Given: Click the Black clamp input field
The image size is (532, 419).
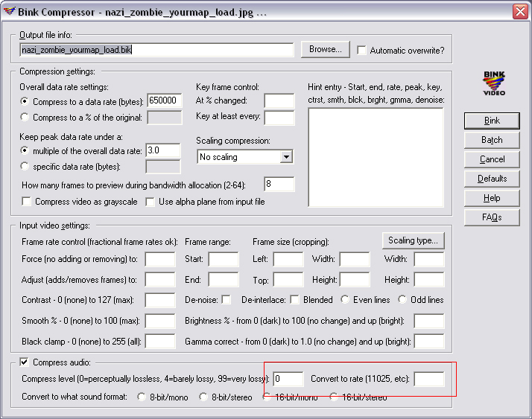Looking at the screenshot, I should click(x=160, y=342).
